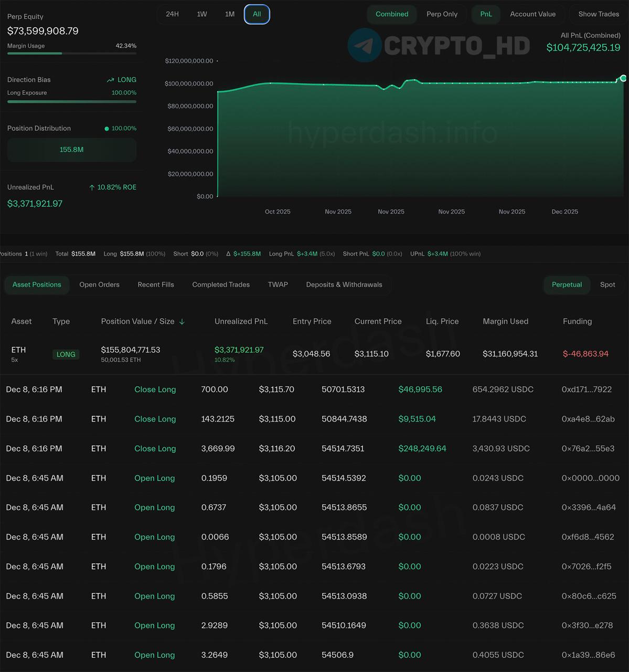Screen dimensions: 629x672
Task: Switch chart to Account Value view
Action: coord(532,14)
